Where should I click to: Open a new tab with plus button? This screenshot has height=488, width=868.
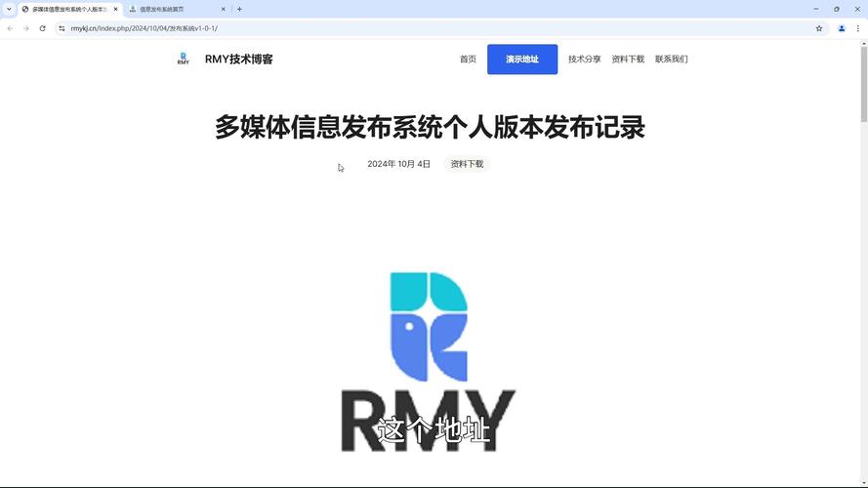[239, 9]
